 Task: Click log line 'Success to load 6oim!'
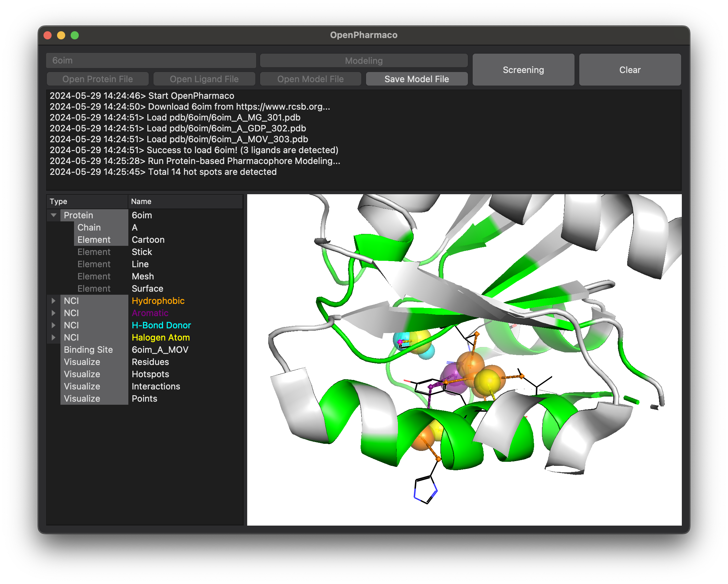(x=194, y=150)
